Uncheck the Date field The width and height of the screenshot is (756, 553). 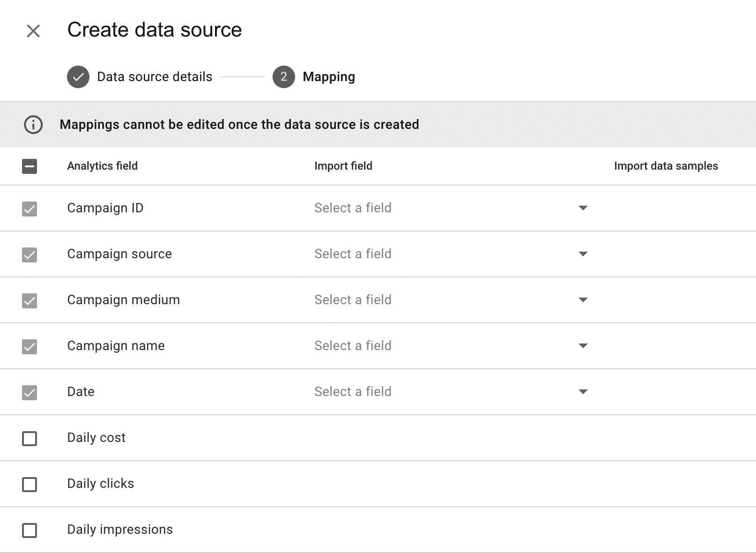pyautogui.click(x=30, y=393)
